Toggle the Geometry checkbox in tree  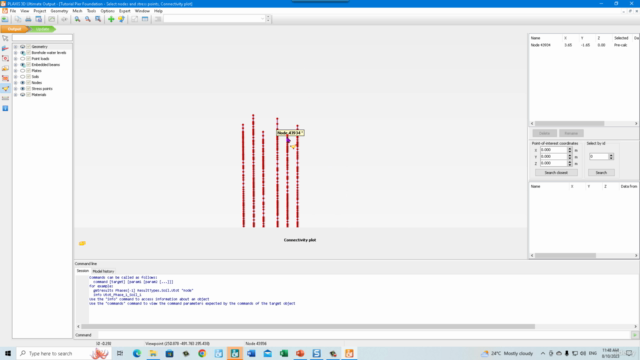point(29,47)
